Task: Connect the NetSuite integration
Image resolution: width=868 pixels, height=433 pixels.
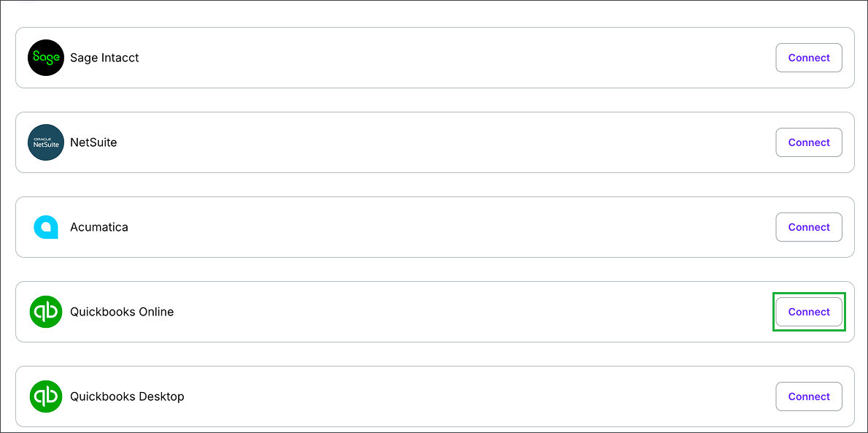Action: [x=809, y=142]
